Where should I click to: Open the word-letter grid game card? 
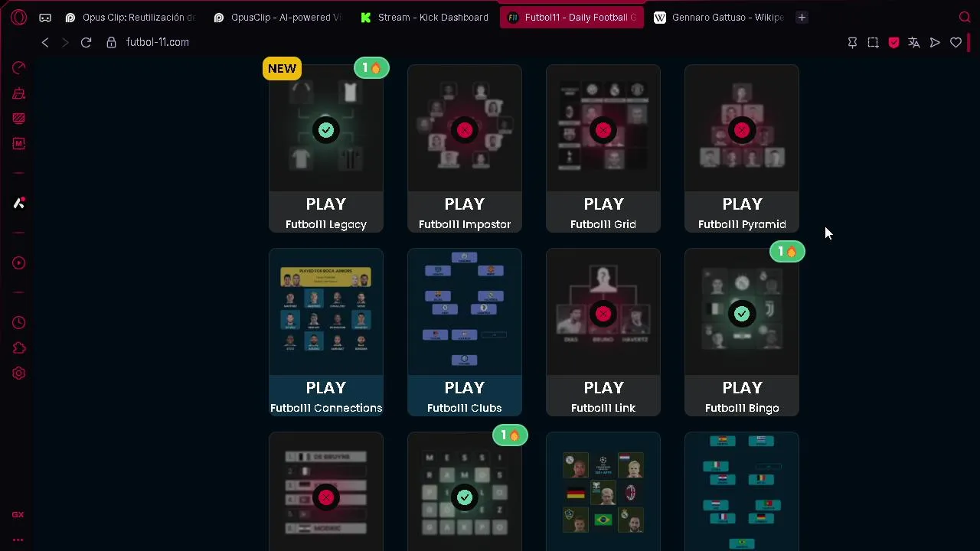[465, 491]
